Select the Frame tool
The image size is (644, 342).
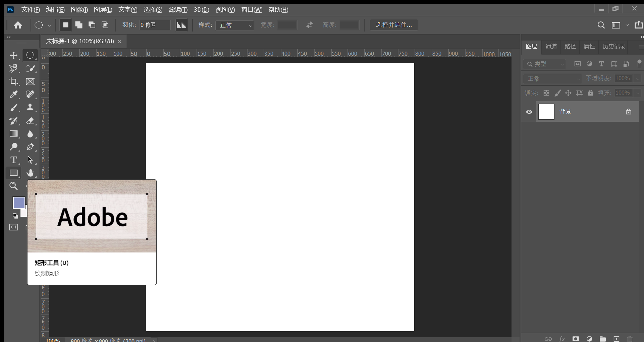tap(30, 81)
